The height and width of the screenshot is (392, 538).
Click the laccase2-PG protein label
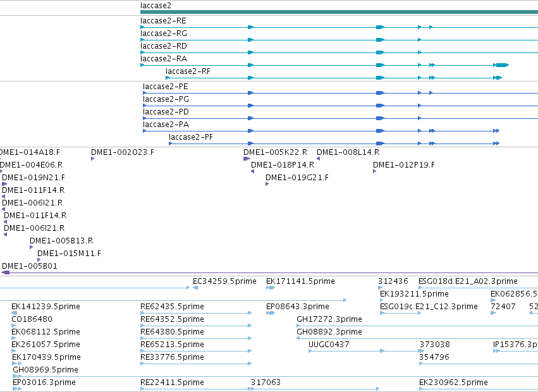pos(166,99)
